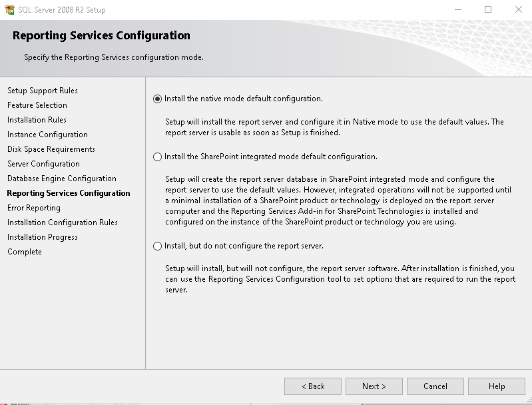Click the Reporting Services Configuration page heading

[x=101, y=36]
